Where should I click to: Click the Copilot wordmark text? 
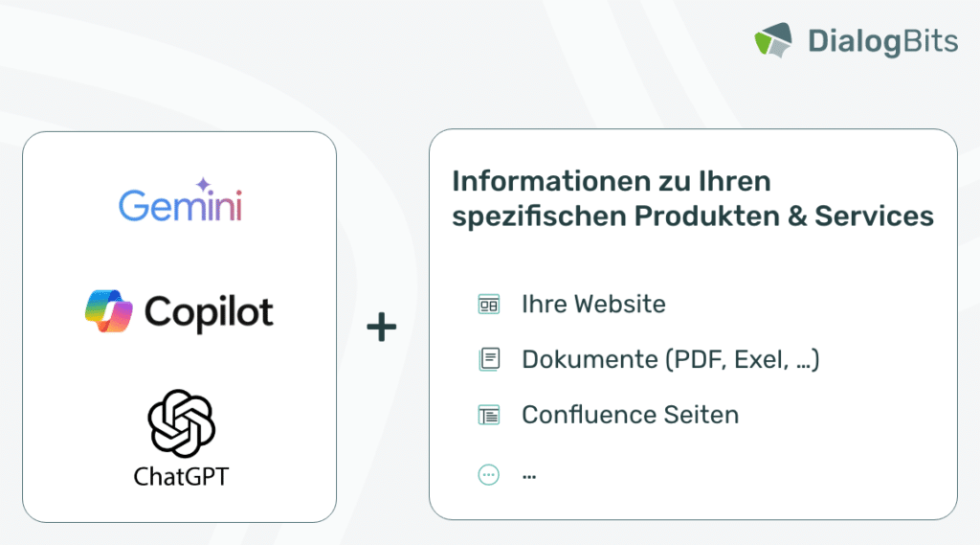coord(209,312)
